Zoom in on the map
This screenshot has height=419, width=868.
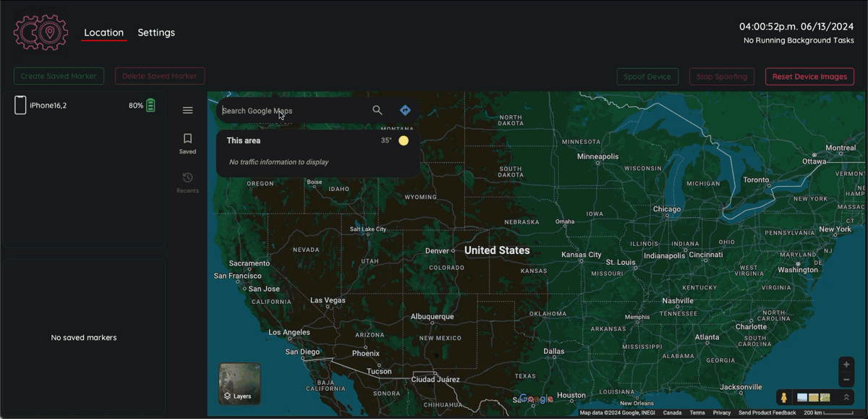[846, 365]
